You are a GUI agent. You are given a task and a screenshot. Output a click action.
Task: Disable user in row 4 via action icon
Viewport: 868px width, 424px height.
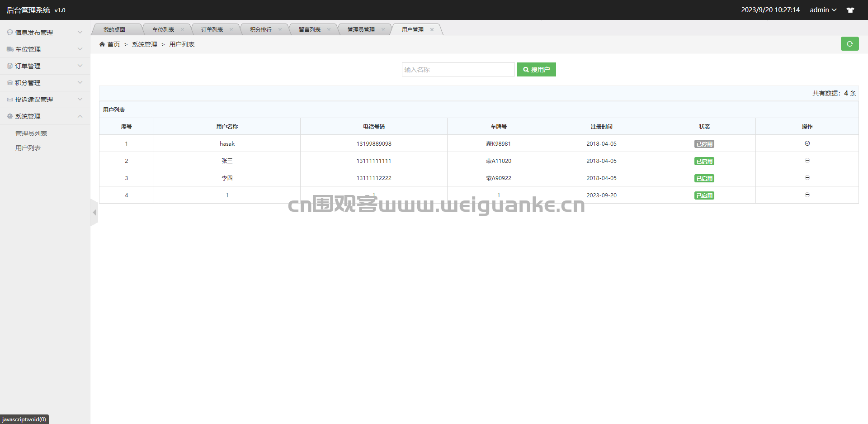point(807,195)
